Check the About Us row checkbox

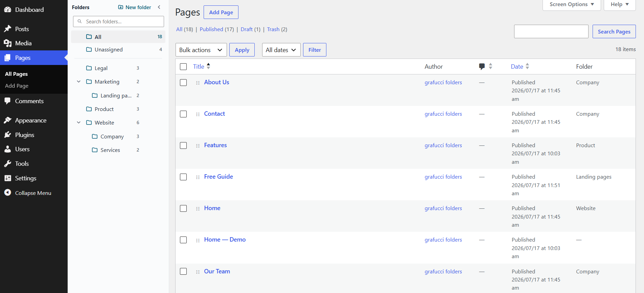click(x=183, y=83)
